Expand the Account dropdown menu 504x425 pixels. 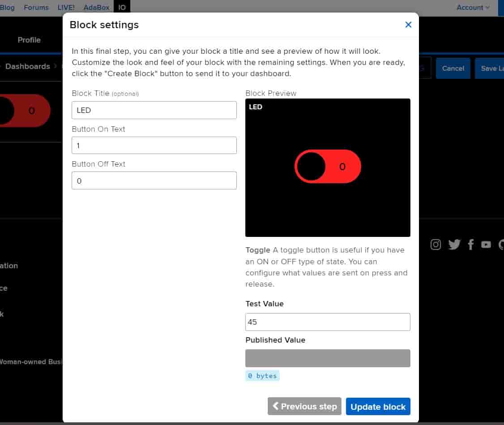tap(473, 7)
